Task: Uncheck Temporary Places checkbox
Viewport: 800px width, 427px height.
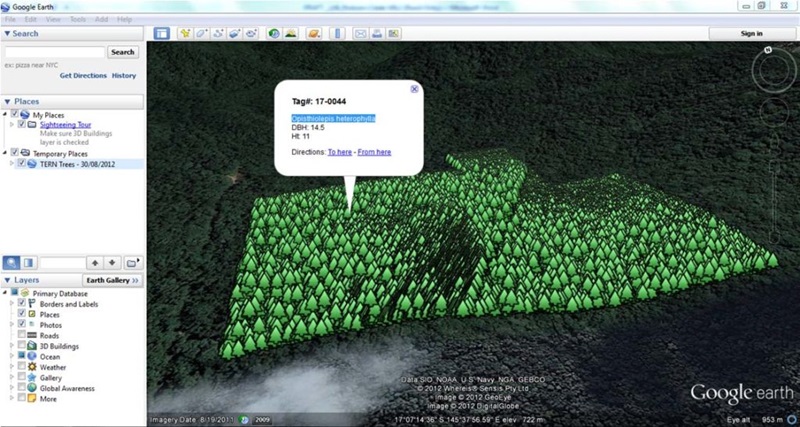Action: click(x=14, y=153)
